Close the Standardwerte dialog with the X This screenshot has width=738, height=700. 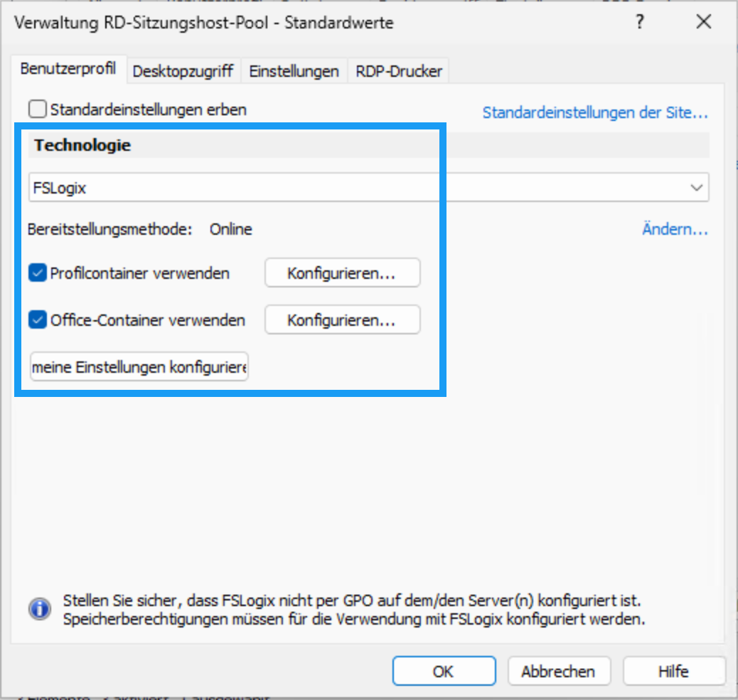pos(703,23)
